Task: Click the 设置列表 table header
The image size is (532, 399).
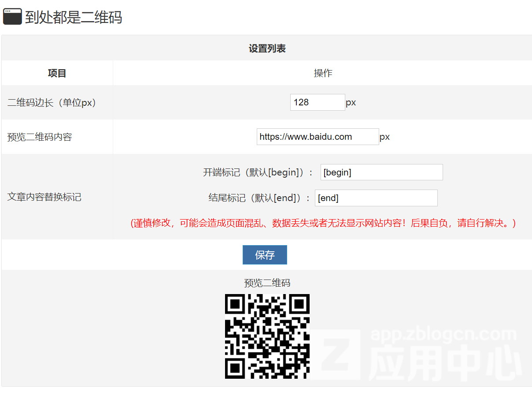Action: pyautogui.click(x=267, y=48)
